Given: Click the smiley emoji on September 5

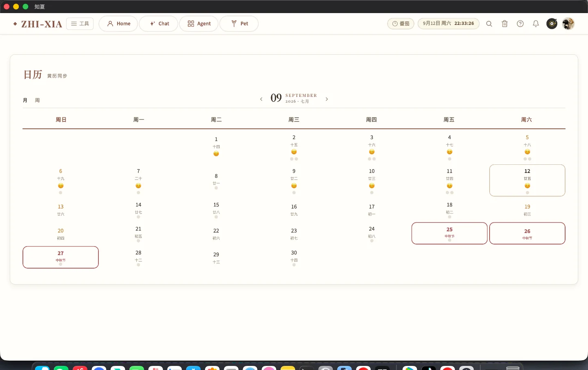Looking at the screenshot, I should pyautogui.click(x=527, y=152).
